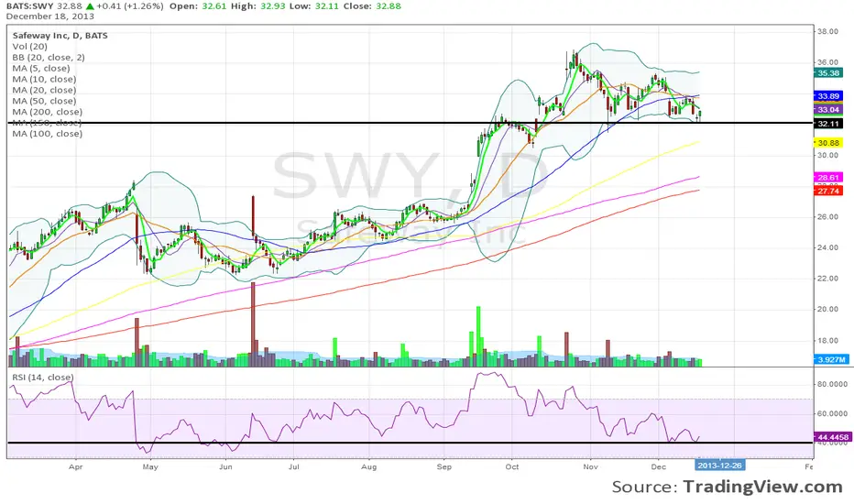
Task: Click the 38.00 price axis label
Action: 827,31
